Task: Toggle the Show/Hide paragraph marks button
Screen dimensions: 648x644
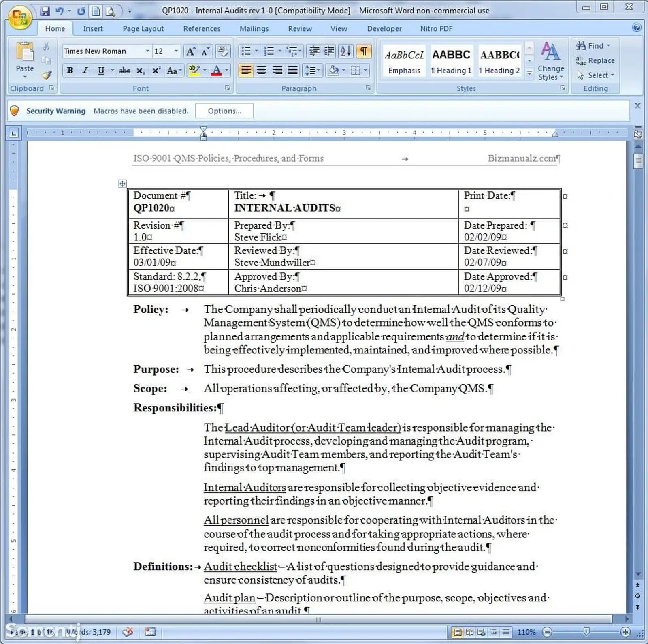Action: tap(364, 51)
